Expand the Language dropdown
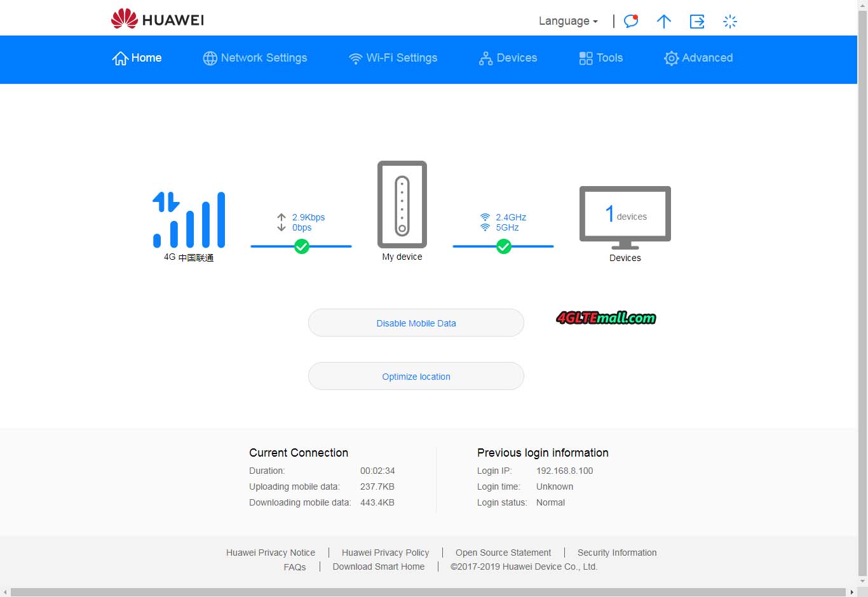The height and width of the screenshot is (597, 868). click(x=568, y=21)
